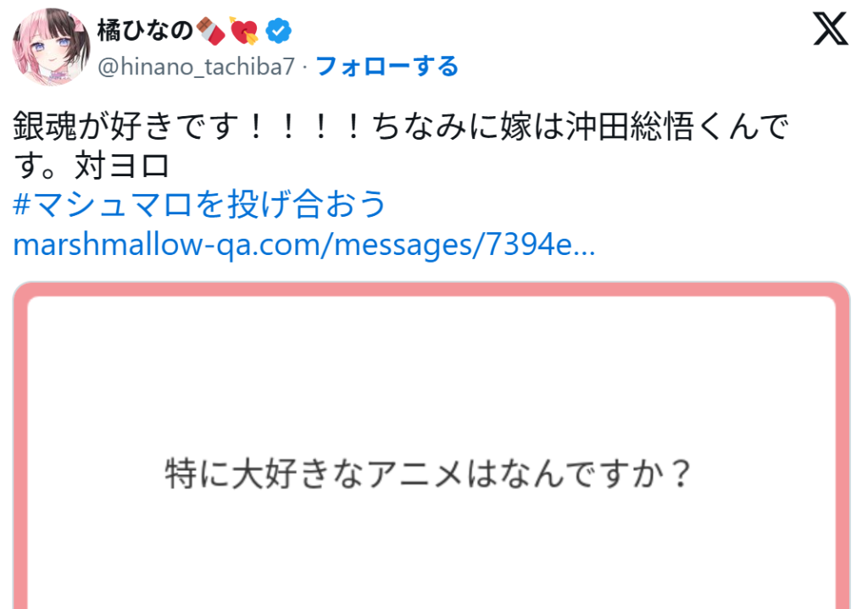Click the question 特に大好きなアニメはなんですか？
This screenshot has width=868, height=609.
[x=429, y=474]
